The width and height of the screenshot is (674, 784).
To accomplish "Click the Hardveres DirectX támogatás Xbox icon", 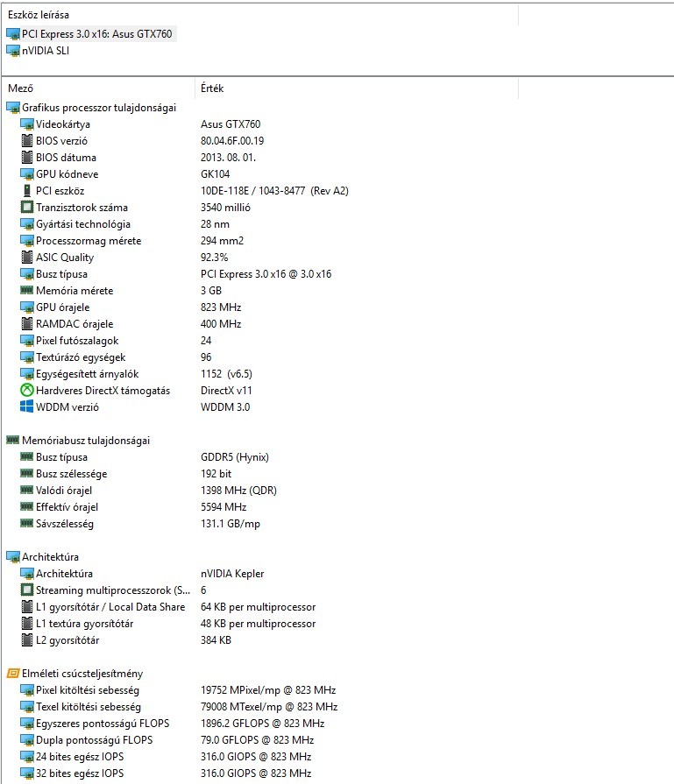I will click(27, 390).
